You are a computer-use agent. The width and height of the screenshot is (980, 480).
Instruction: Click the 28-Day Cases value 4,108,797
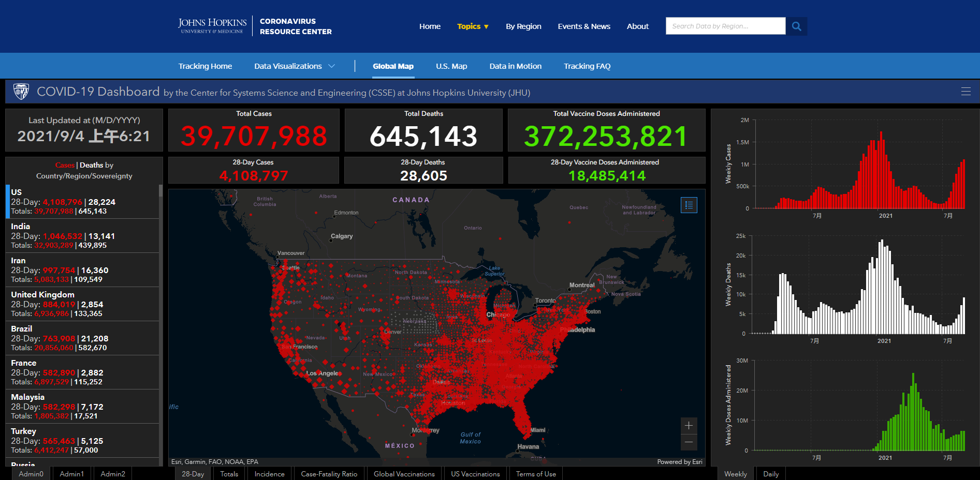[253, 176]
